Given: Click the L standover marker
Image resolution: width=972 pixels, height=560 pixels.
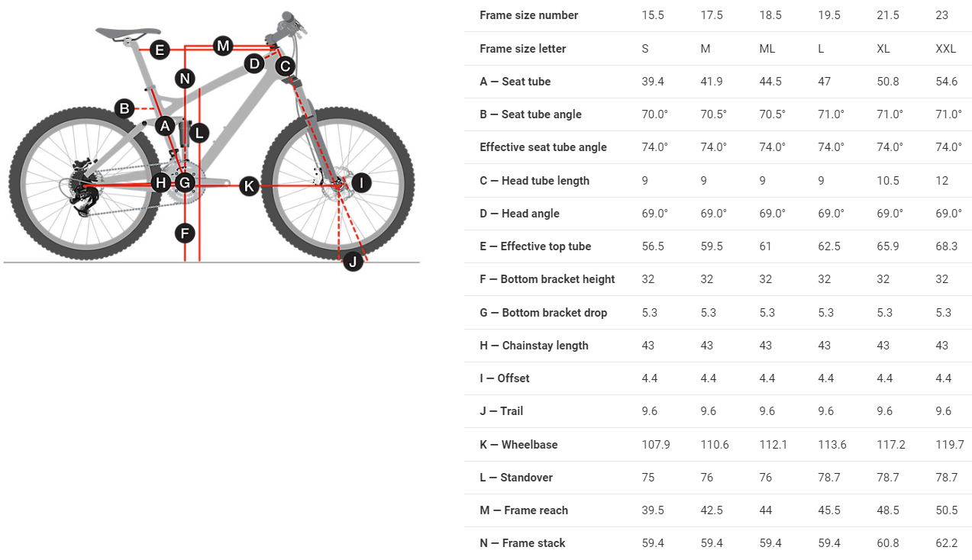Looking at the screenshot, I should [199, 134].
